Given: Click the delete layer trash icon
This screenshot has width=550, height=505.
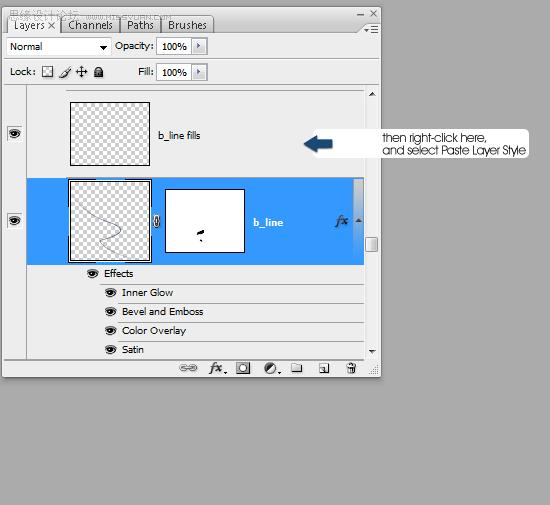Looking at the screenshot, I should click(x=351, y=368).
